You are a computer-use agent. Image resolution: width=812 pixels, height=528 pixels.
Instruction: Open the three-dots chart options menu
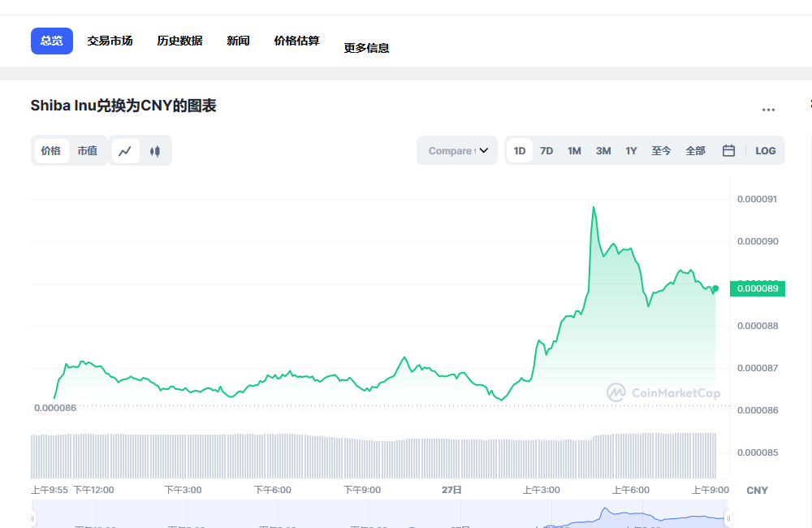768,110
